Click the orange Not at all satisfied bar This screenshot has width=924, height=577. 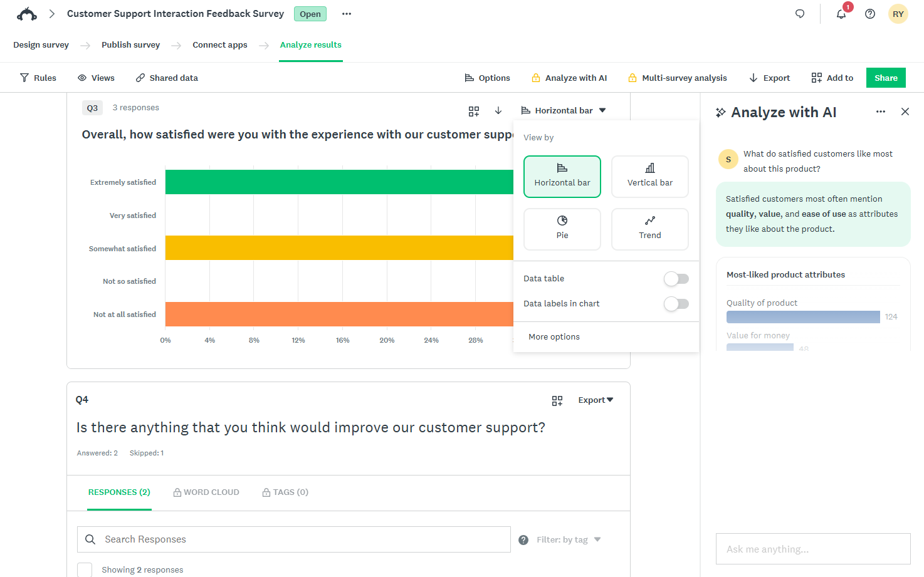[339, 314]
